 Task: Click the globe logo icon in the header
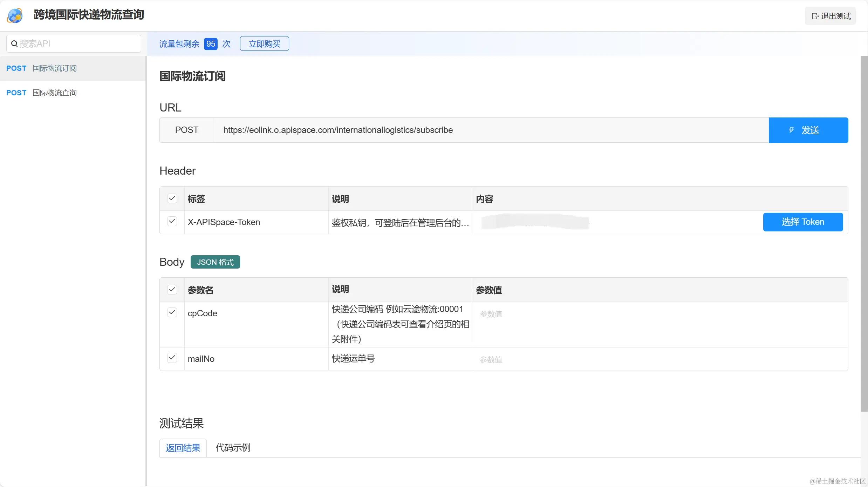click(15, 15)
